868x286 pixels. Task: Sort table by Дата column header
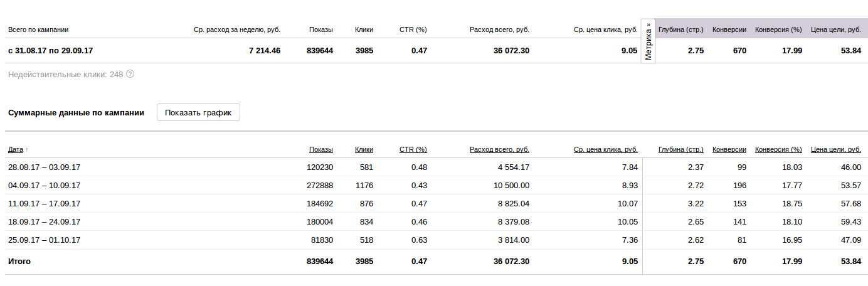tap(16, 150)
